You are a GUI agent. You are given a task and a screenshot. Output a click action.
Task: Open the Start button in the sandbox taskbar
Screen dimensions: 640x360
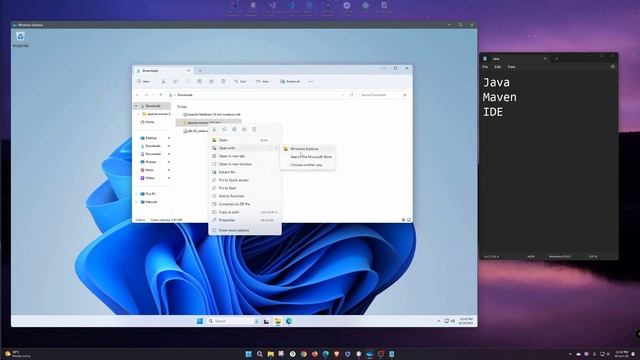tap(200, 321)
